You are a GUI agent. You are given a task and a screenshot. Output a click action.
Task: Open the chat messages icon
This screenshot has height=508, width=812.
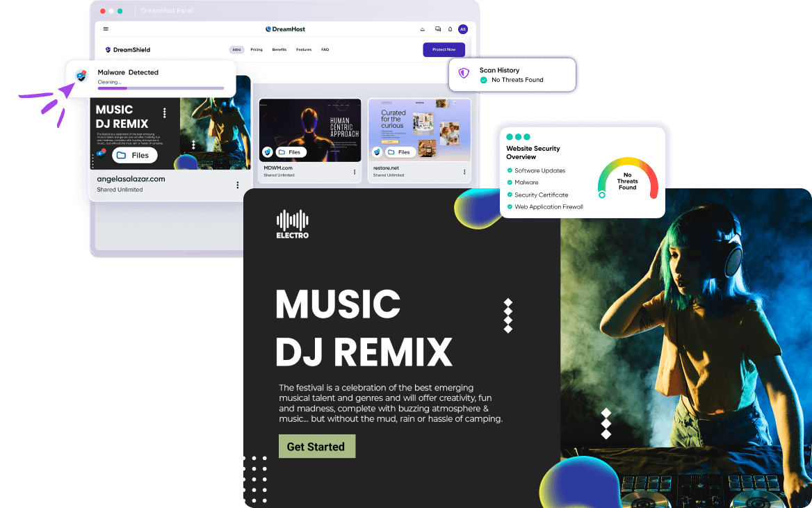tap(437, 29)
